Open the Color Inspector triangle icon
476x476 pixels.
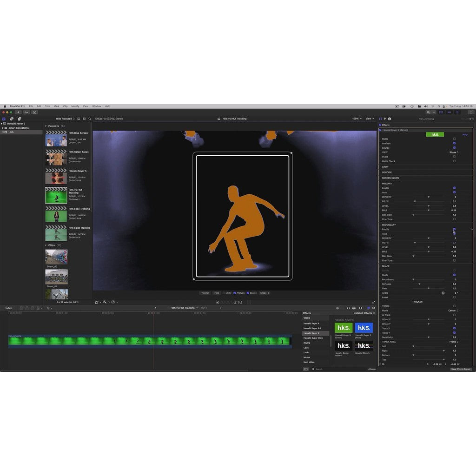[385, 119]
